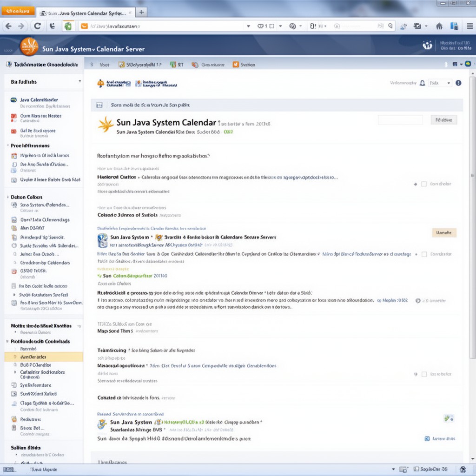Image resolution: width=476 pixels, height=476 pixels.
Task: Select SysRefeemtors in the sidebar
Action: 35,385
